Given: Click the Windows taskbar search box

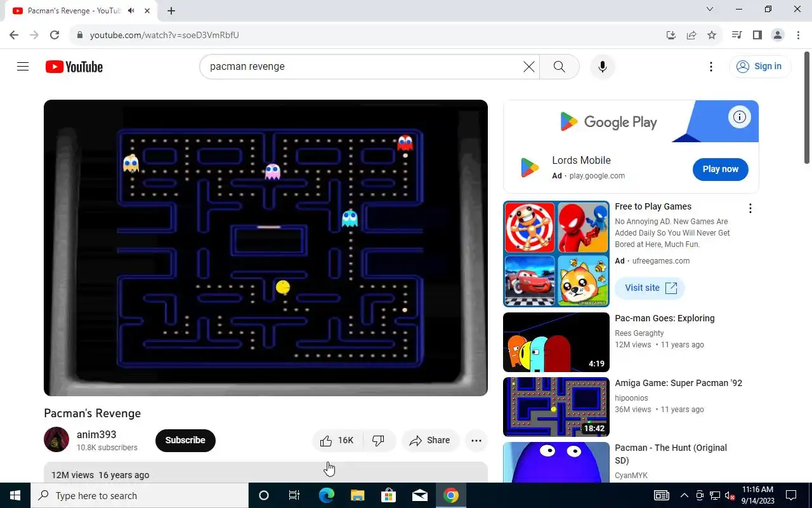Looking at the screenshot, I should pyautogui.click(x=140, y=495).
